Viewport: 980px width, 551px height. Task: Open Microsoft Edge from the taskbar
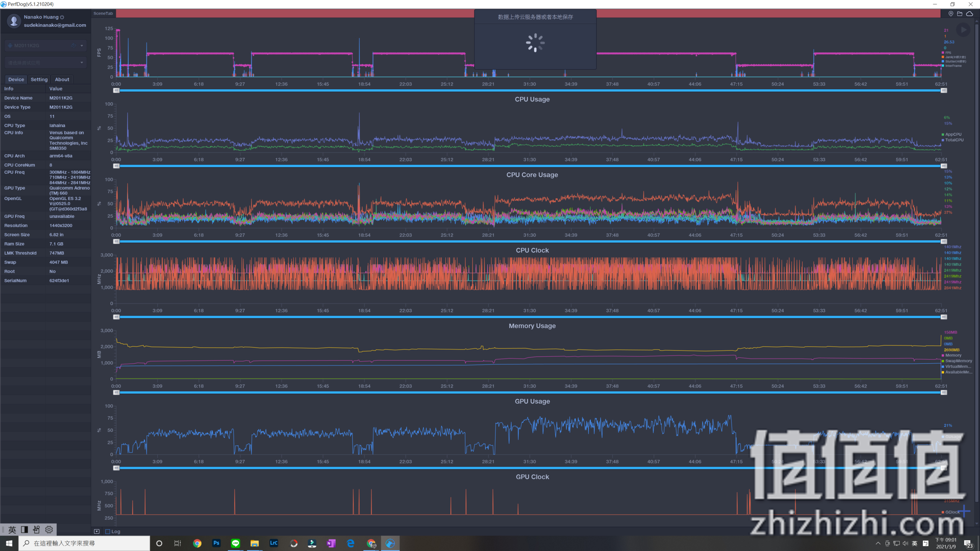pyautogui.click(x=350, y=543)
